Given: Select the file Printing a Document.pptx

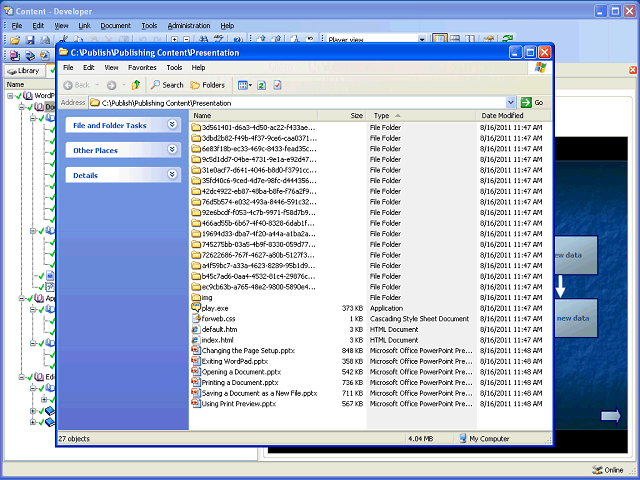Looking at the screenshot, I should coord(240,382).
